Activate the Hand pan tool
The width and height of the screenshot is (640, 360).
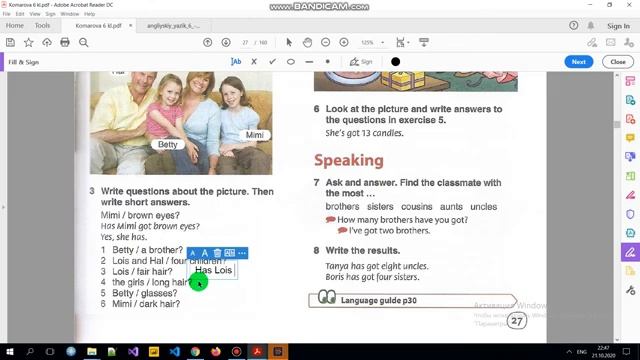(x=307, y=42)
